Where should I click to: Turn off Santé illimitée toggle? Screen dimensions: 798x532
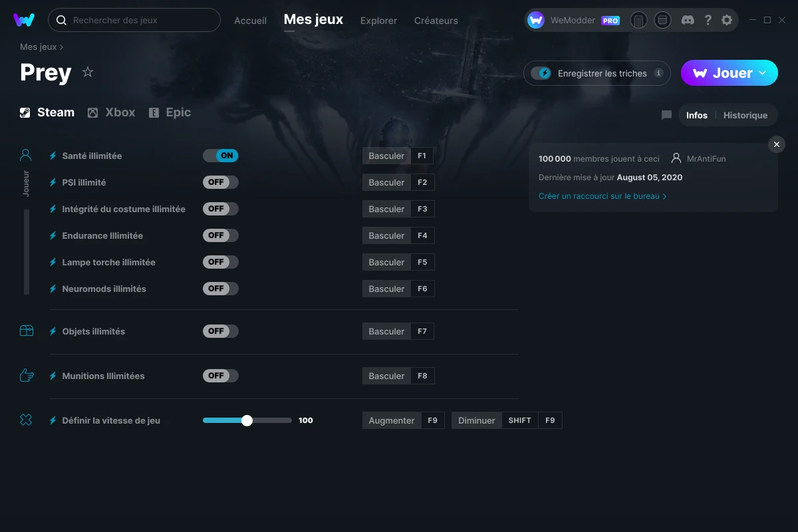pyautogui.click(x=221, y=156)
